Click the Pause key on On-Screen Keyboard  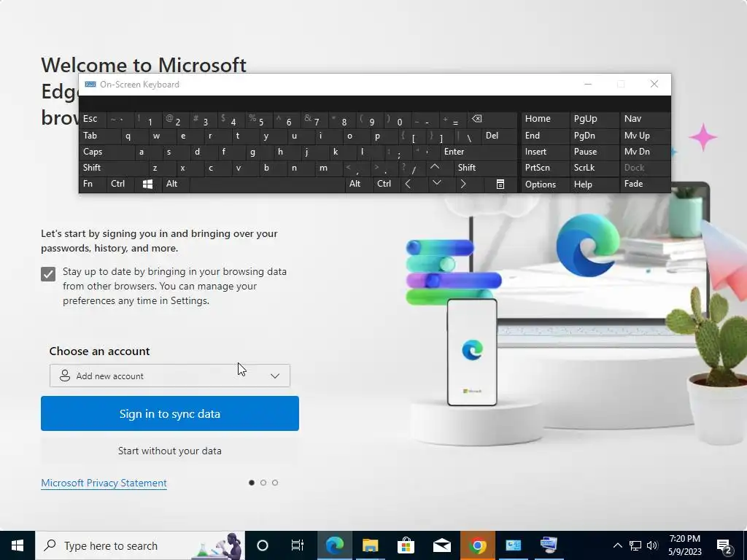pos(594,152)
